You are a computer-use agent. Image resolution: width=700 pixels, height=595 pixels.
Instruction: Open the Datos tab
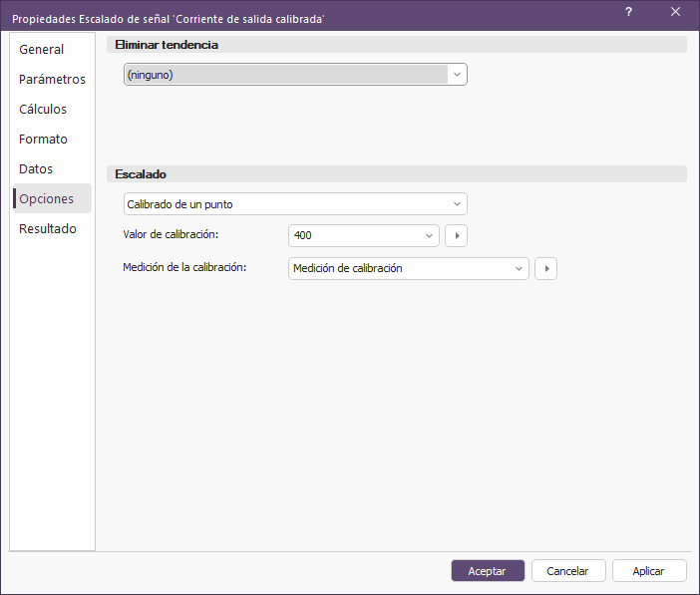(x=36, y=169)
